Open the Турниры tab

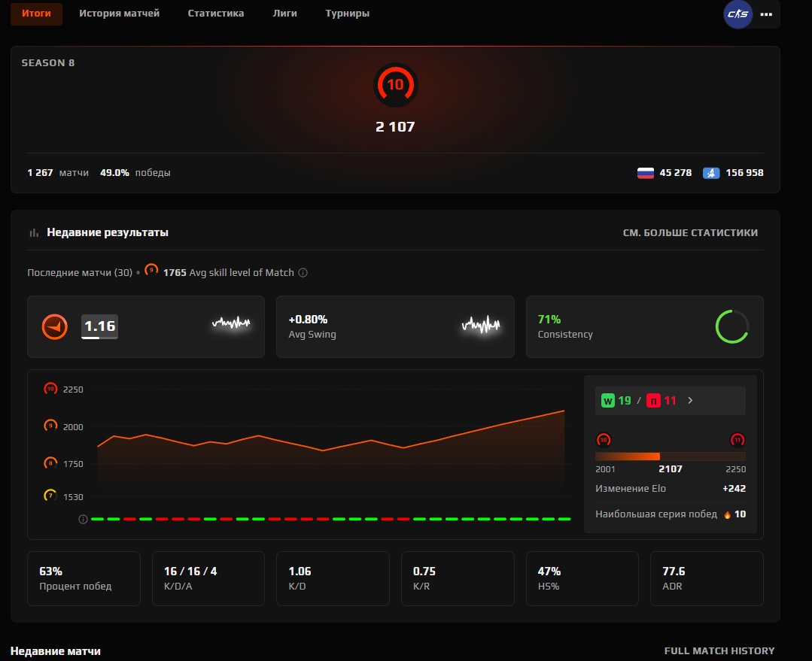[x=348, y=14]
